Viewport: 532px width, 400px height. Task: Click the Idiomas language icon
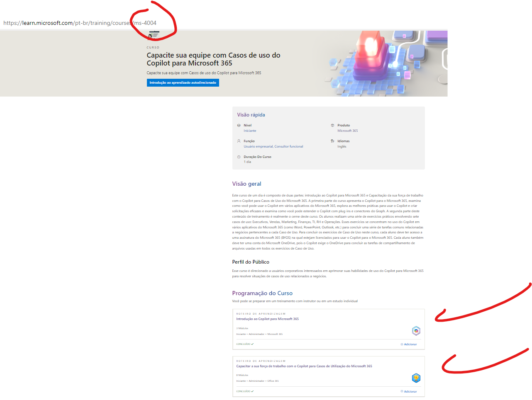click(332, 141)
